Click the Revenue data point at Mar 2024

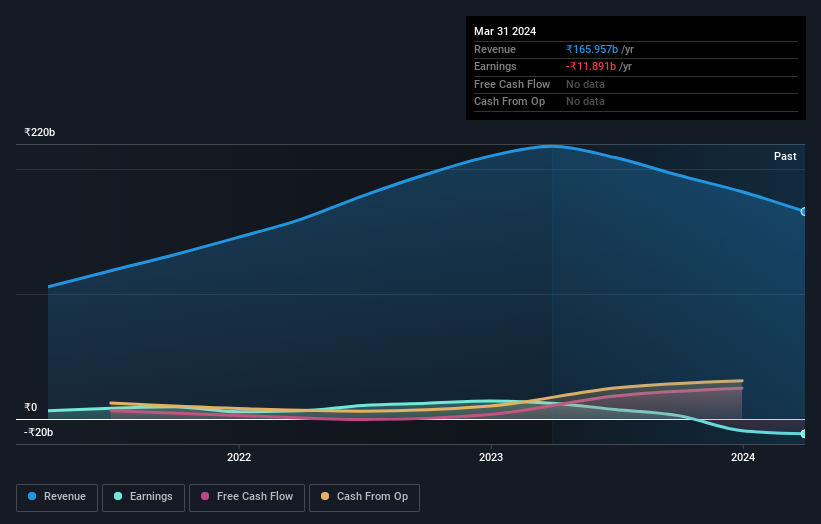coord(804,211)
